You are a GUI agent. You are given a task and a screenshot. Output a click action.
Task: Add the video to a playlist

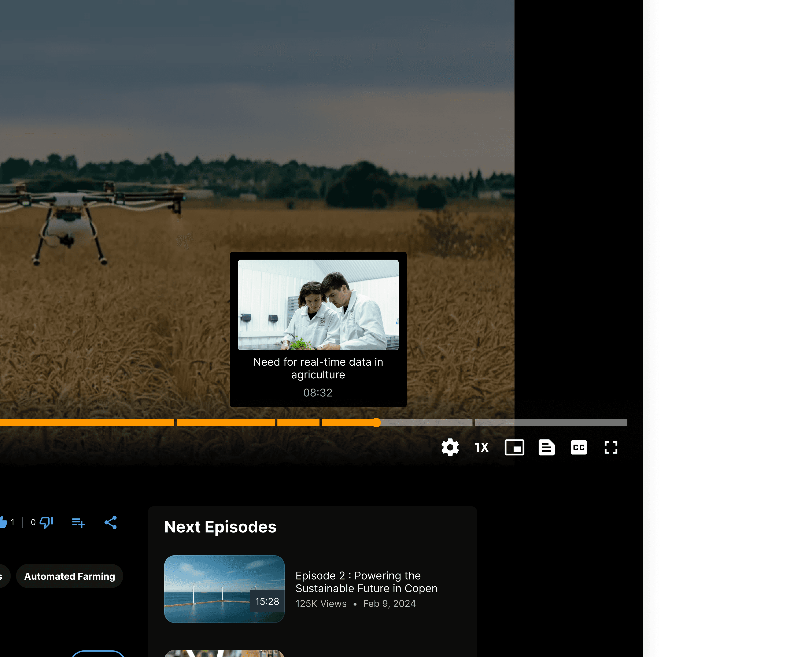(78, 523)
